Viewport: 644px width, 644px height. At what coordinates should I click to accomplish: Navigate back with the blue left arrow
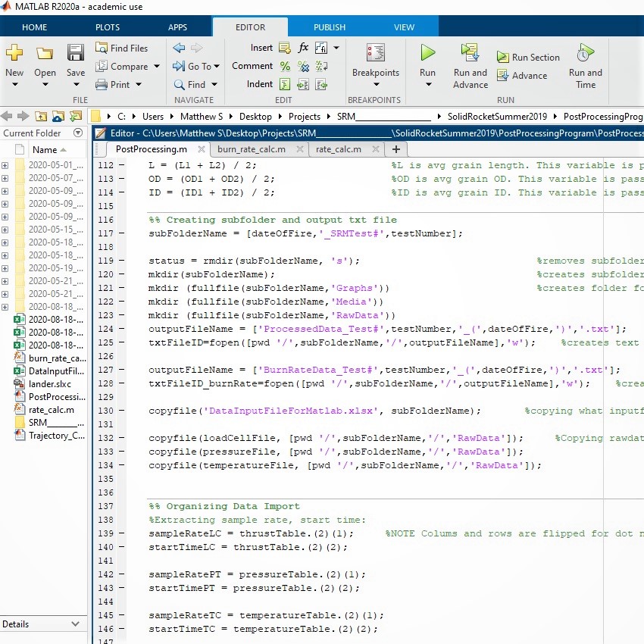[x=179, y=47]
